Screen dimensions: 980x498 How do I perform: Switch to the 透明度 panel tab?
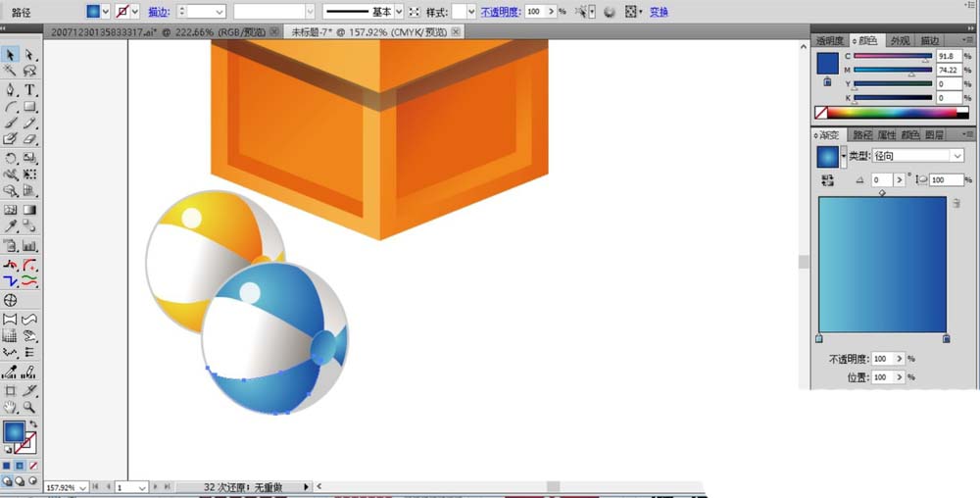(829, 40)
